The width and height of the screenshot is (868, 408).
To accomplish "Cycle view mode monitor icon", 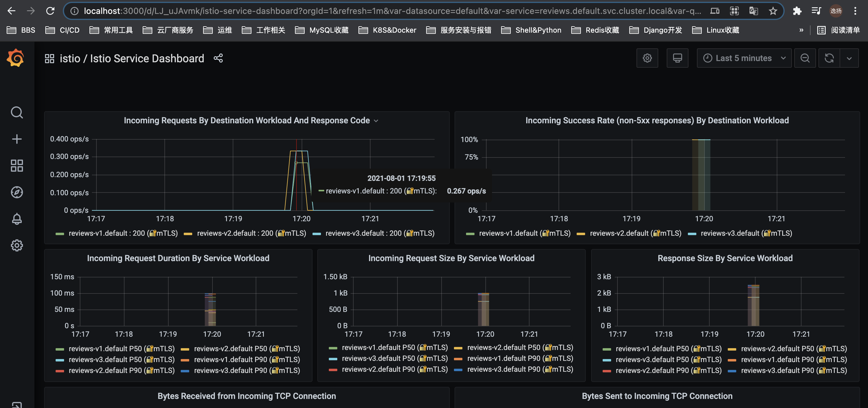I will (x=677, y=58).
